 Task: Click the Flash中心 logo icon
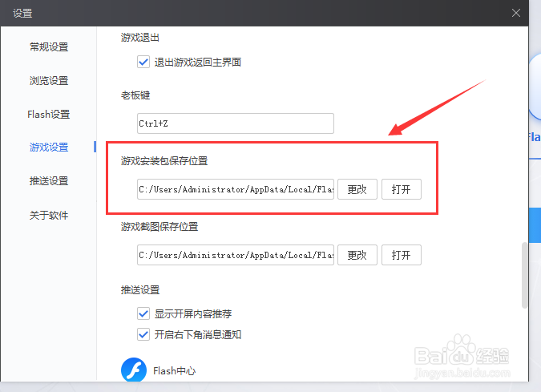point(134,370)
